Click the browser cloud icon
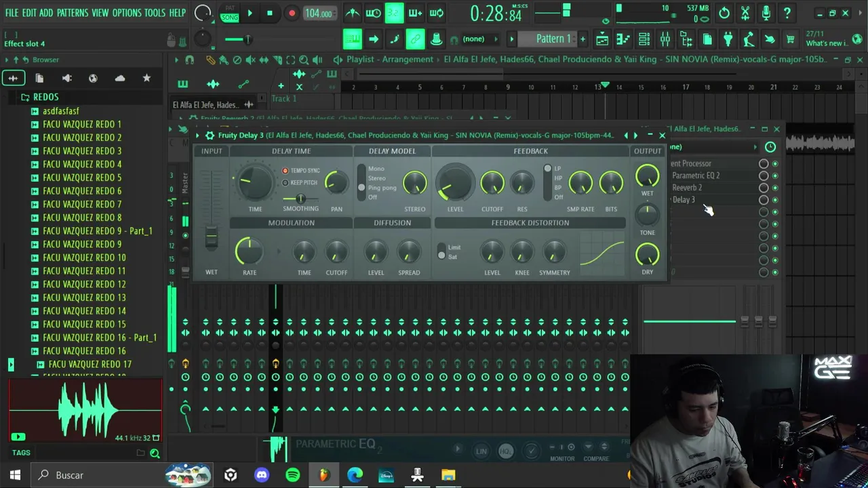Viewport: 868px width, 488px height. 120,78
